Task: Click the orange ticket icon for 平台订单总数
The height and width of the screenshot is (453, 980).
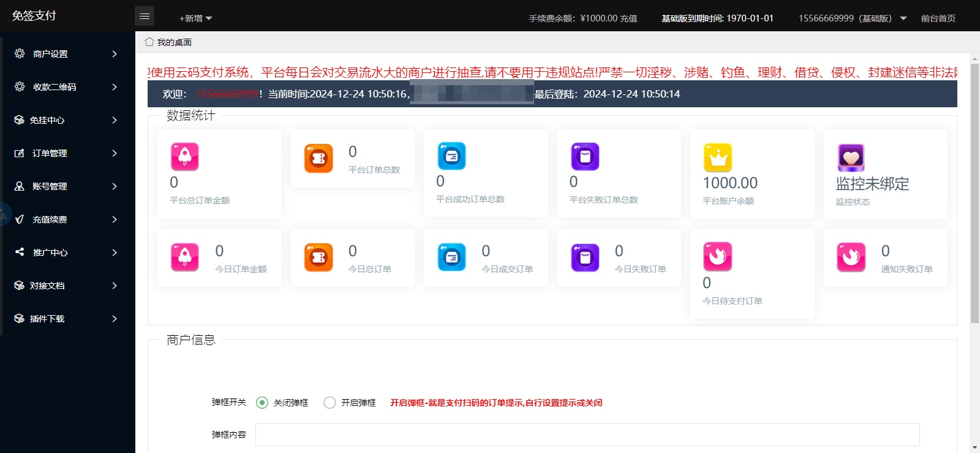Action: 318,158
